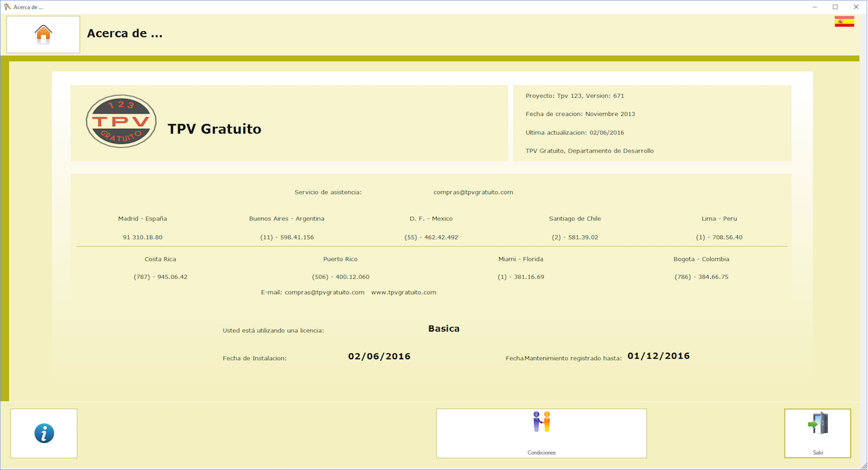Open the blue information icon button

(44, 433)
